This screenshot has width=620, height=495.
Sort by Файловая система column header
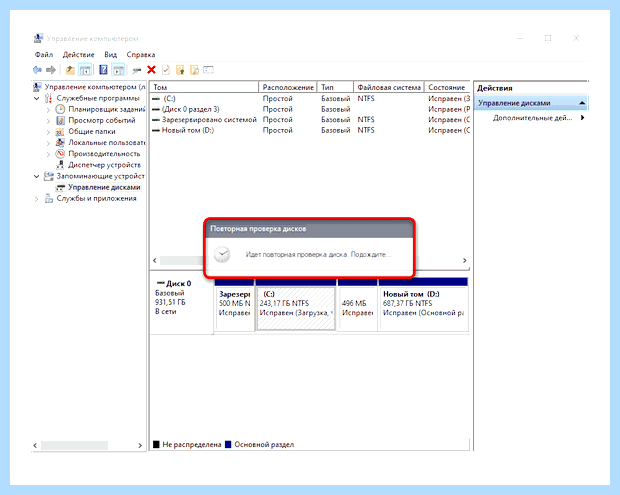click(x=389, y=87)
